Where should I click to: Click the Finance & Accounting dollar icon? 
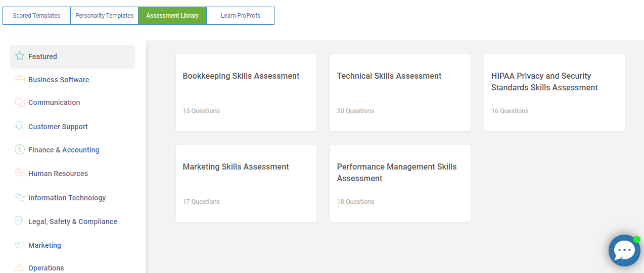[x=20, y=149]
